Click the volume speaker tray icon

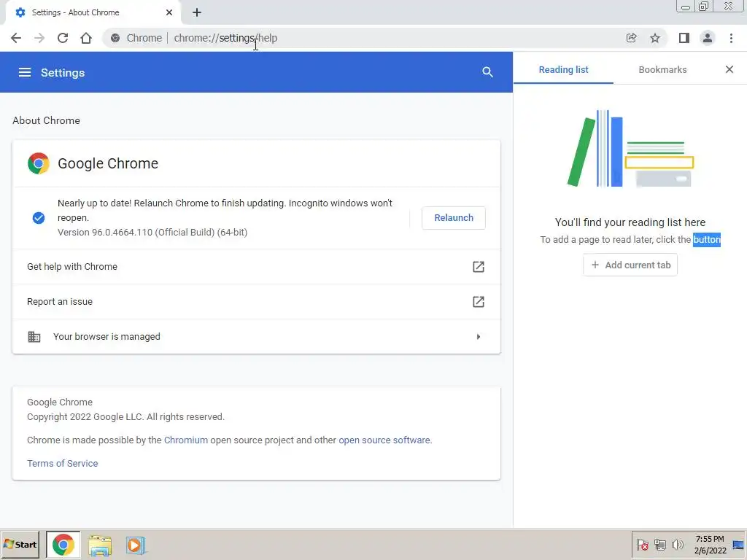[x=677, y=545]
